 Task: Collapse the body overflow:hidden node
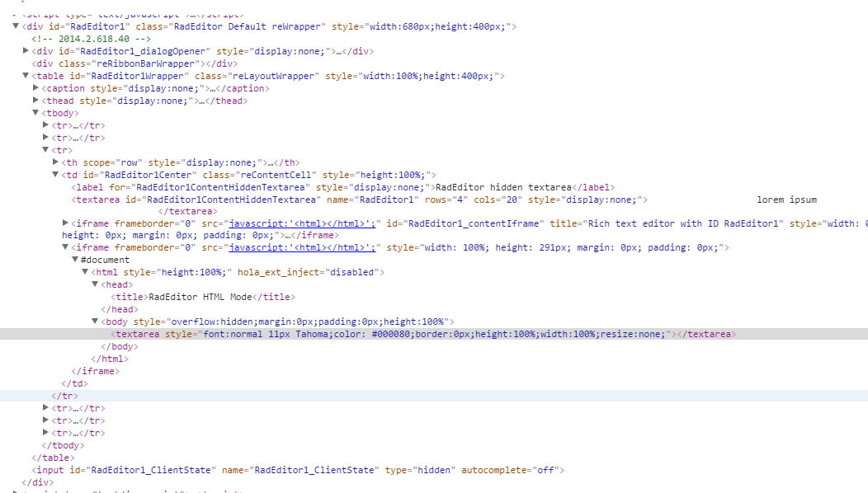[95, 321]
